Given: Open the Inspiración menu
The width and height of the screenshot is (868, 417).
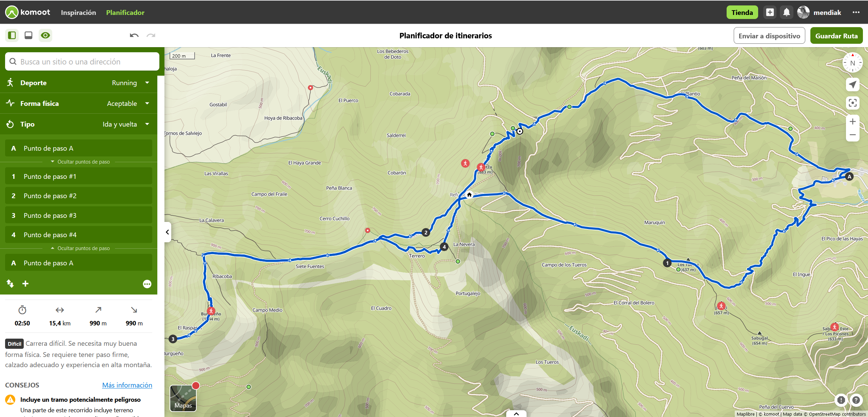Looking at the screenshot, I should [x=78, y=13].
